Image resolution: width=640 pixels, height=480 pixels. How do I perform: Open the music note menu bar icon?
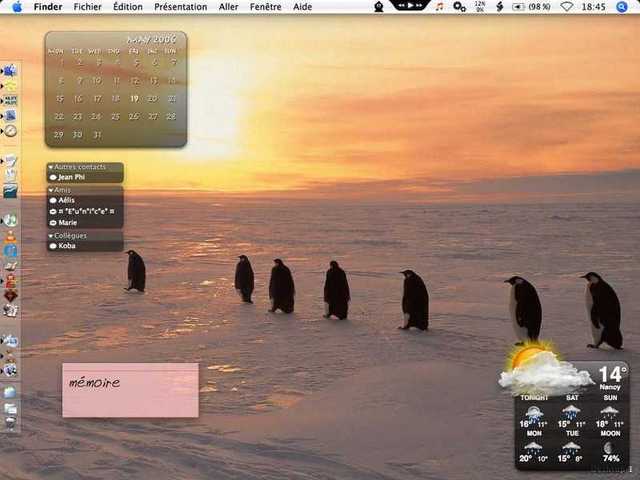point(439,7)
